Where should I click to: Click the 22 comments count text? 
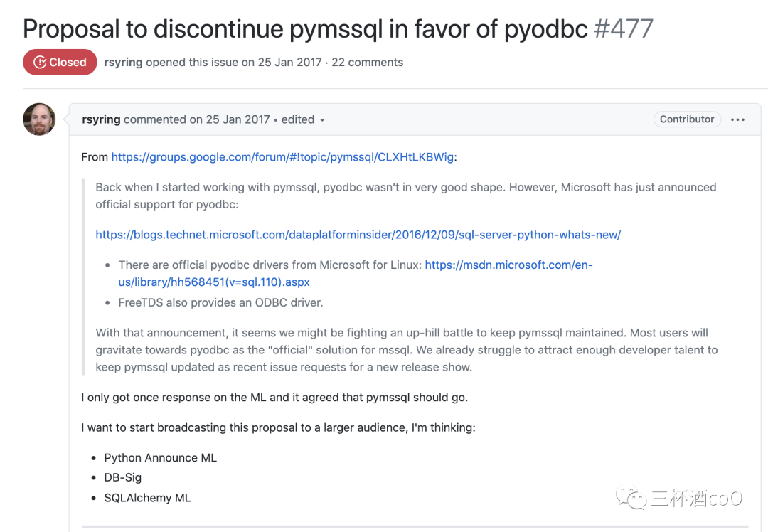tap(367, 63)
